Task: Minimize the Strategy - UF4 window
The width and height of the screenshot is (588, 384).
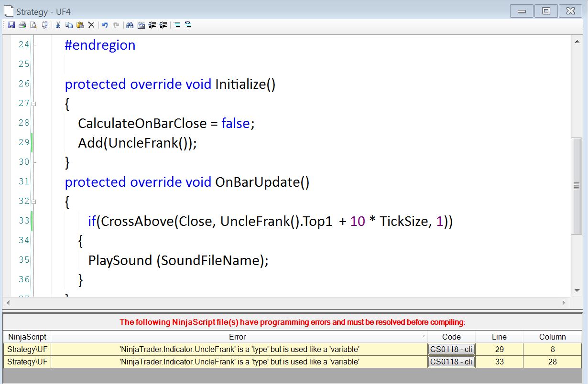Action: pos(522,11)
